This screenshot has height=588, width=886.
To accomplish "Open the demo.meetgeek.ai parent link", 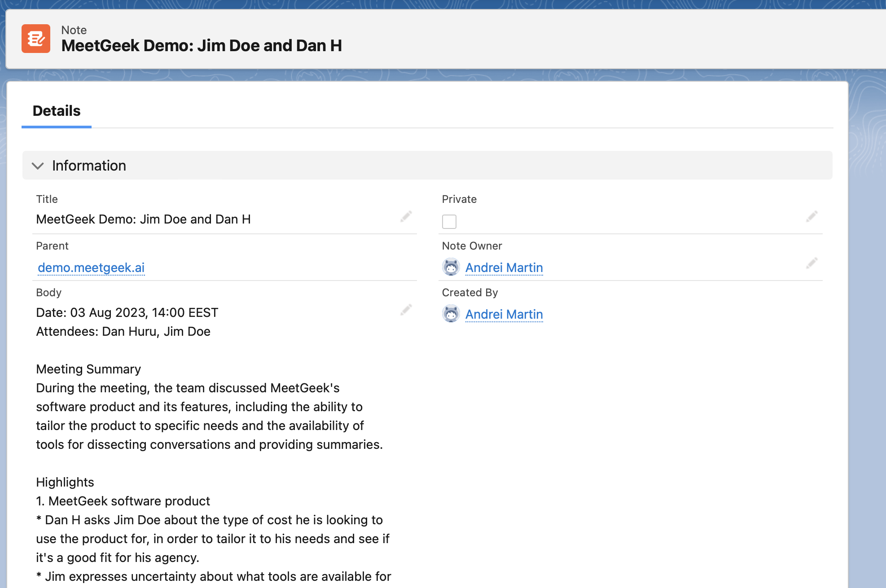I will pos(91,268).
